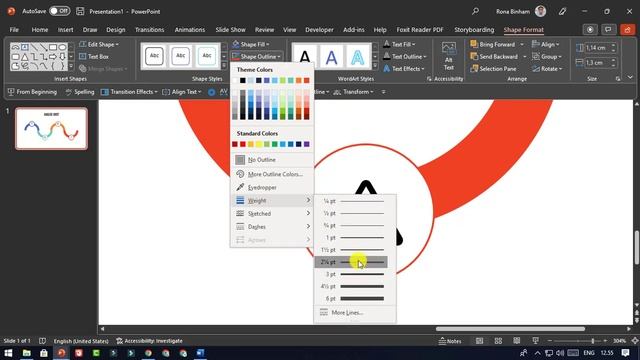640x360 pixels.
Task: Select the 1 pt line weight
Action: click(351, 238)
